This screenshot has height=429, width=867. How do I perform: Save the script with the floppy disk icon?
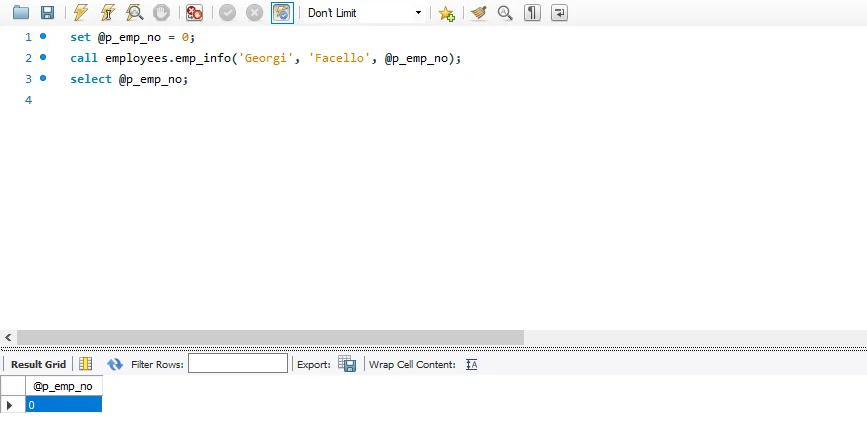coord(47,13)
